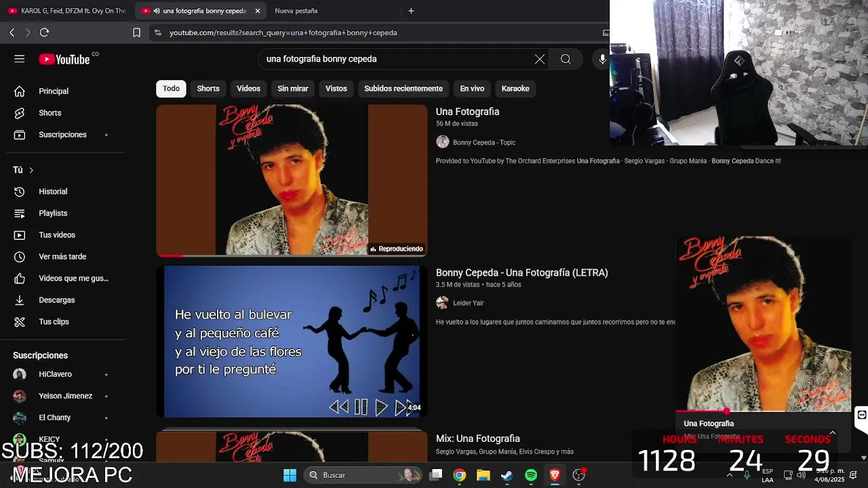868x488 pixels.
Task: Open the Mix: Una Fotografia result
Action: coord(477,439)
